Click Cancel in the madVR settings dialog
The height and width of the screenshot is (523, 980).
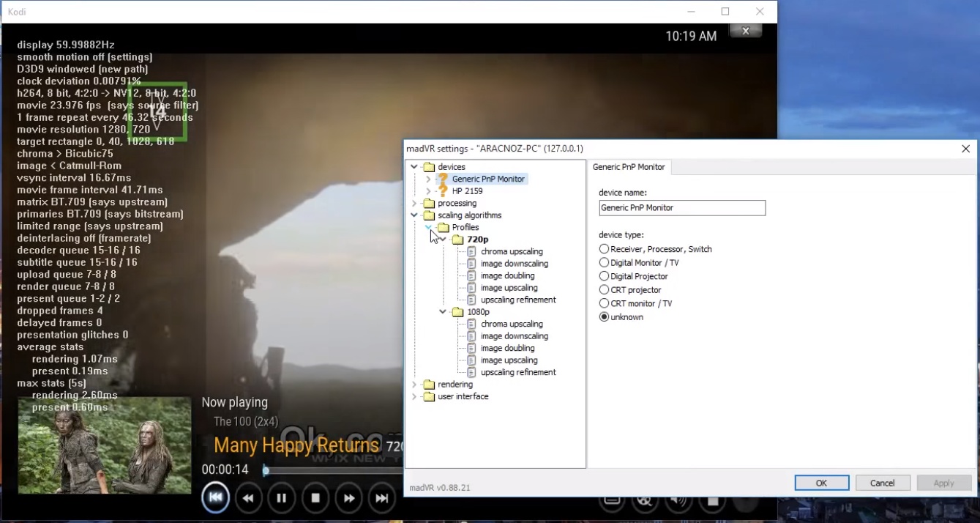click(883, 483)
